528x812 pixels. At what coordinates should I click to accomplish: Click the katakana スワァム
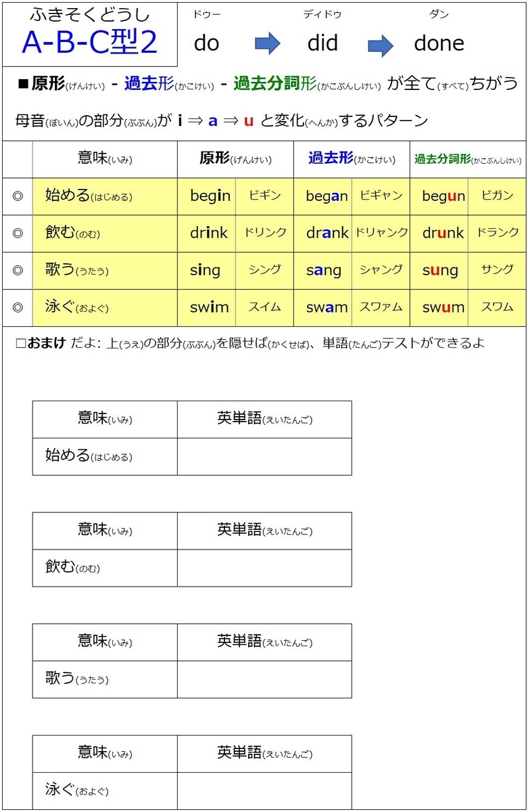click(381, 307)
